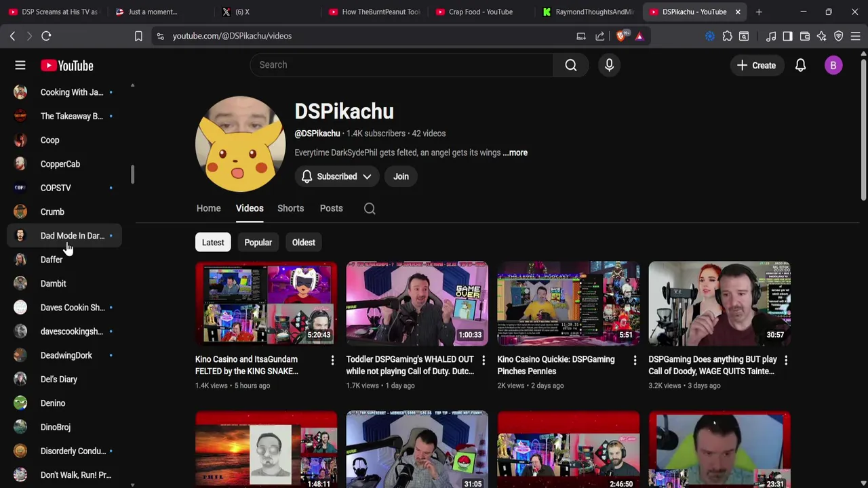Open Coop channel in sidebar
Image resolution: width=868 pixels, height=488 pixels.
64,140
